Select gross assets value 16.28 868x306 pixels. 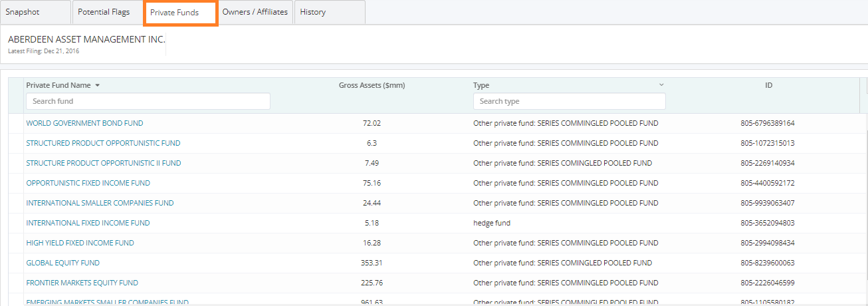coord(372,243)
